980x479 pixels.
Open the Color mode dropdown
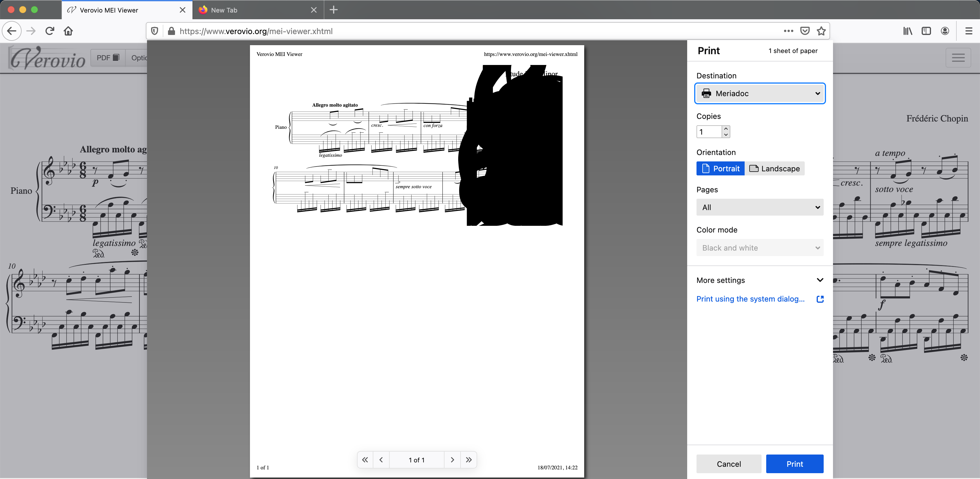point(760,247)
